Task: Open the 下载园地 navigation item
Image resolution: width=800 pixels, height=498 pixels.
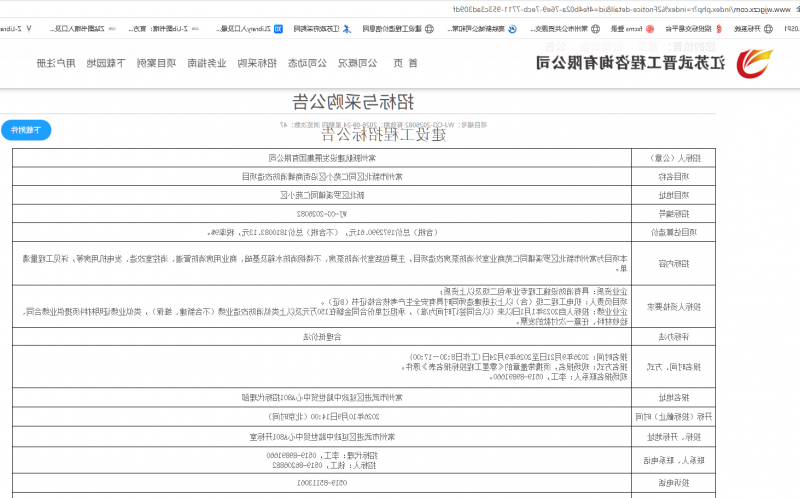Action: coord(106,63)
